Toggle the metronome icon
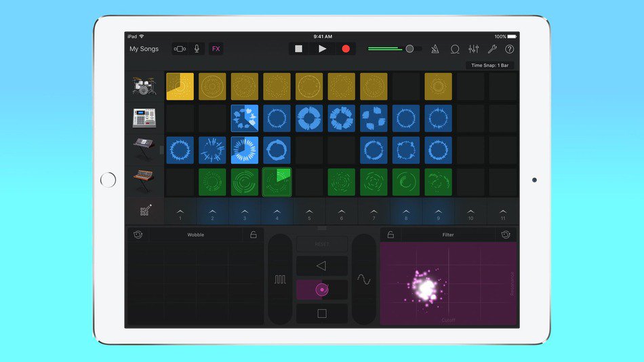644x362 pixels. tap(435, 49)
